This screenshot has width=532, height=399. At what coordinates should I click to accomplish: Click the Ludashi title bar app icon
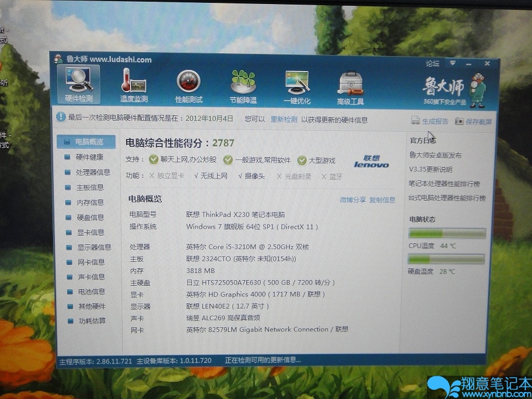(58, 59)
